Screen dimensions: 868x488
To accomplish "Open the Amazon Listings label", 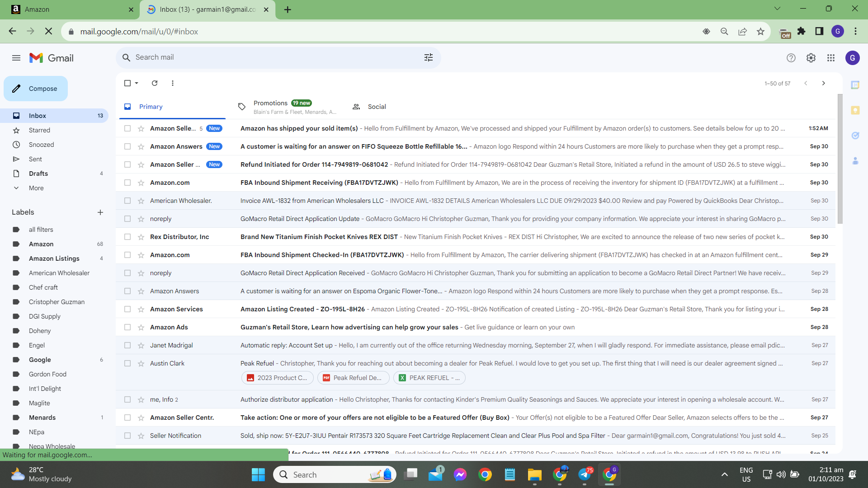I will pyautogui.click(x=54, y=258).
